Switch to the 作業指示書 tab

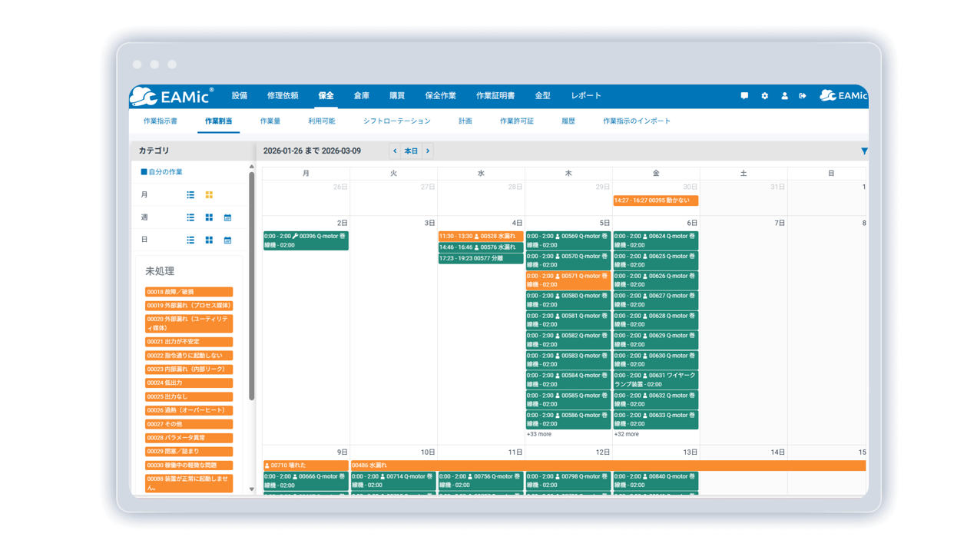tap(162, 121)
